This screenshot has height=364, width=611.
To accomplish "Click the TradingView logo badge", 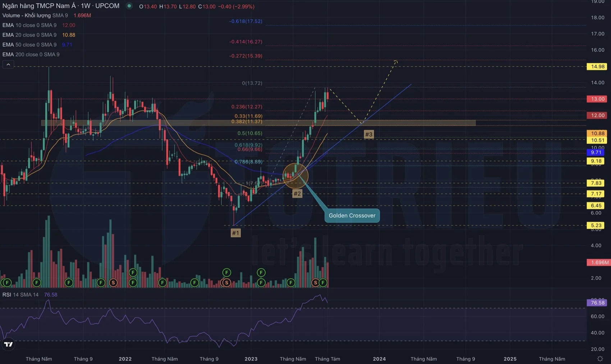I will 8,344.
